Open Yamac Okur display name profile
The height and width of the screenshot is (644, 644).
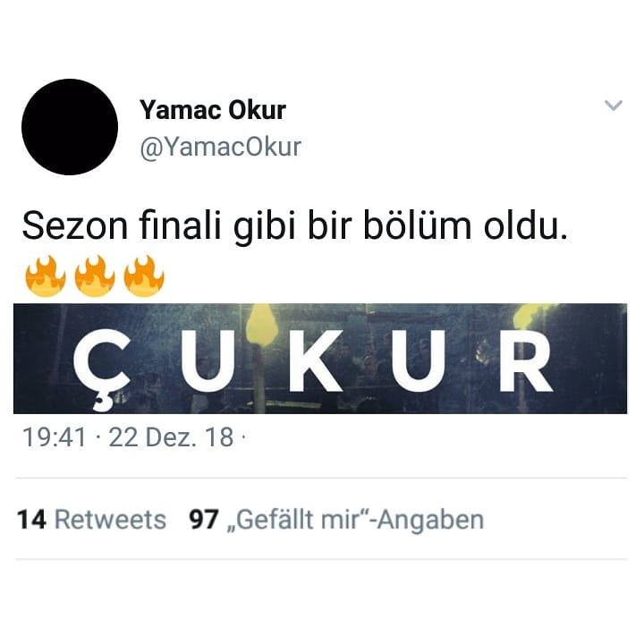pyautogui.click(x=213, y=110)
